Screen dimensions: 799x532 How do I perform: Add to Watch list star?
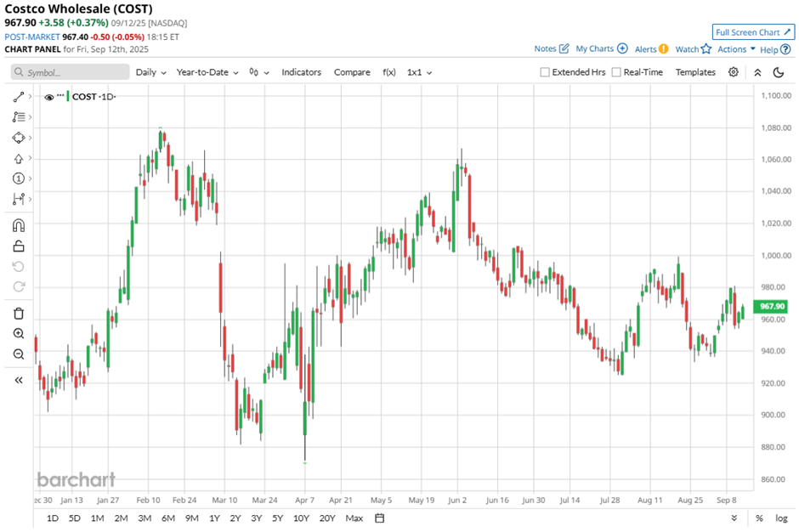tap(693, 49)
